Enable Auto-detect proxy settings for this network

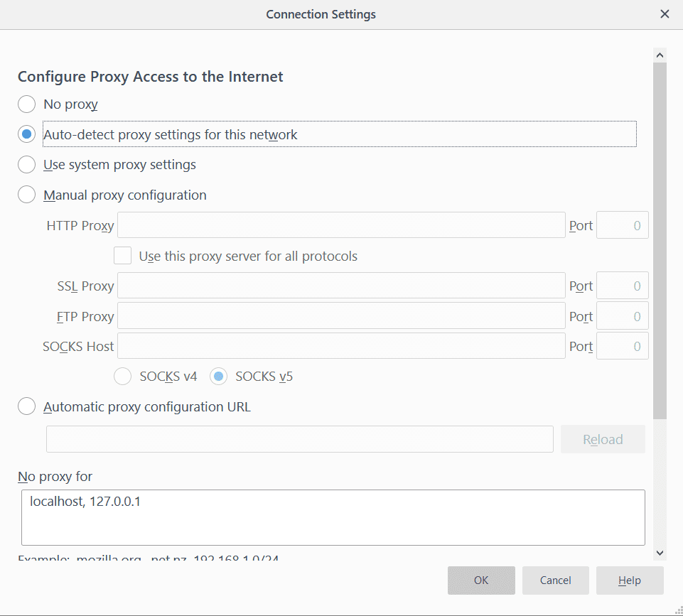pyautogui.click(x=26, y=134)
